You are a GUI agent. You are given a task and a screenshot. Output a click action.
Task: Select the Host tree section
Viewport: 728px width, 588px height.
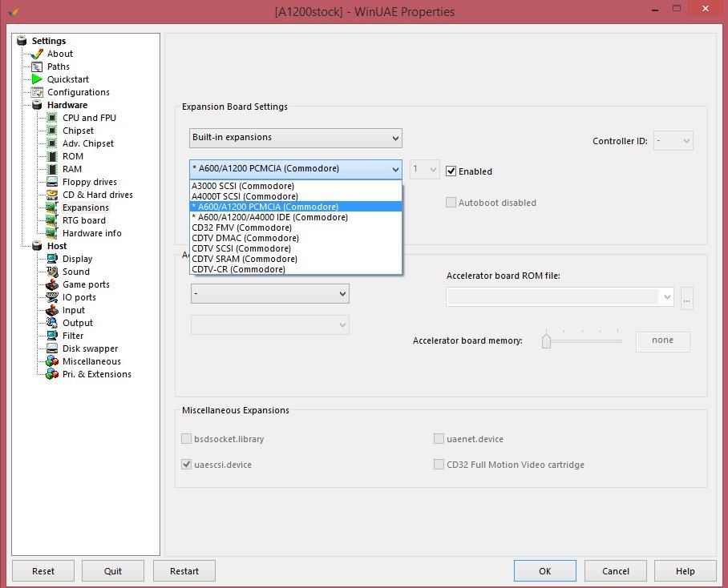click(57, 246)
